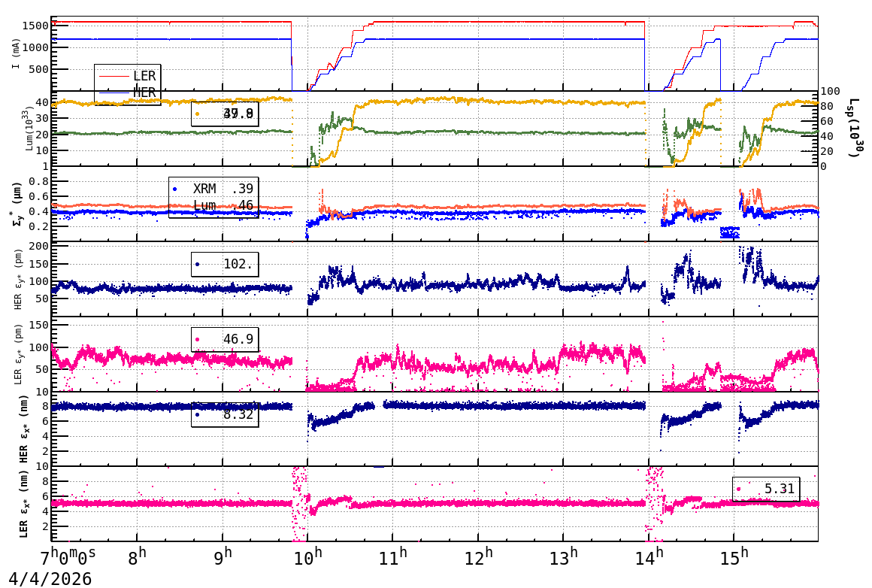The height and width of the screenshot is (588, 872).
Task: Click the HER εy* (pm) y-axis title
Action: pos(18,279)
